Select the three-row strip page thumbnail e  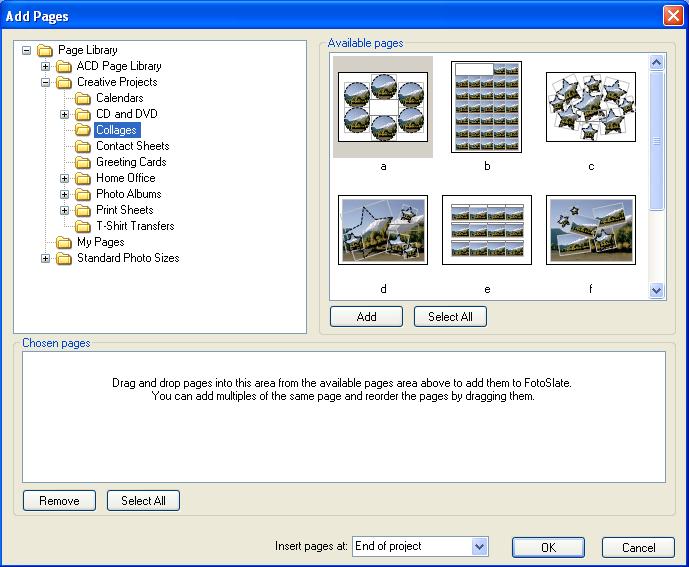coord(487,230)
